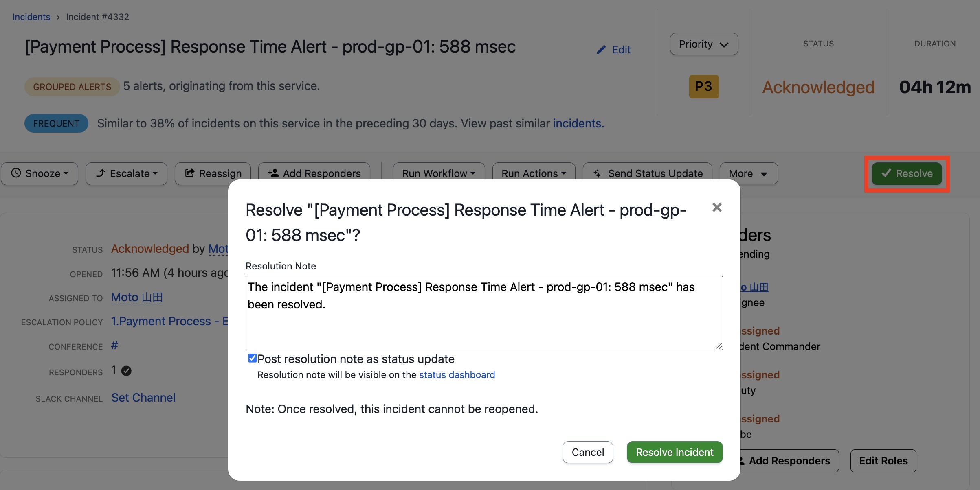Click the responders verified badge icon
Image resolution: width=980 pixels, height=490 pixels.
click(125, 370)
